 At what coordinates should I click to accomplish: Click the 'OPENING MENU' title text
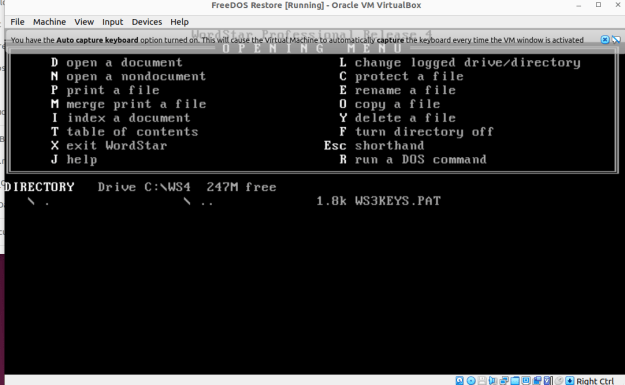tap(312, 49)
